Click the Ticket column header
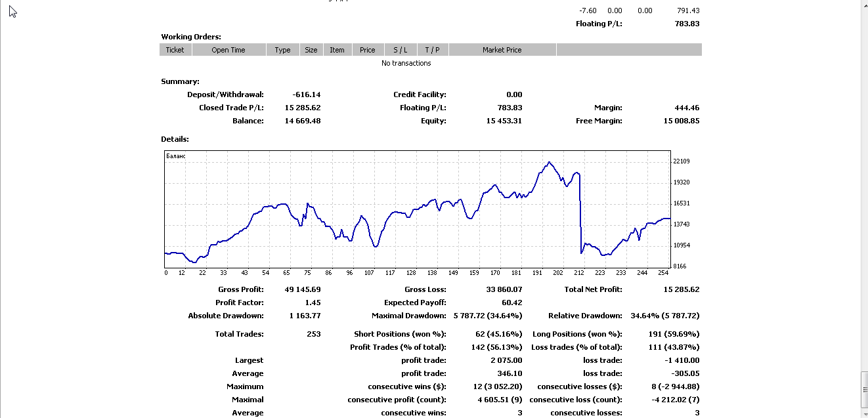The width and height of the screenshot is (868, 418). click(x=175, y=50)
